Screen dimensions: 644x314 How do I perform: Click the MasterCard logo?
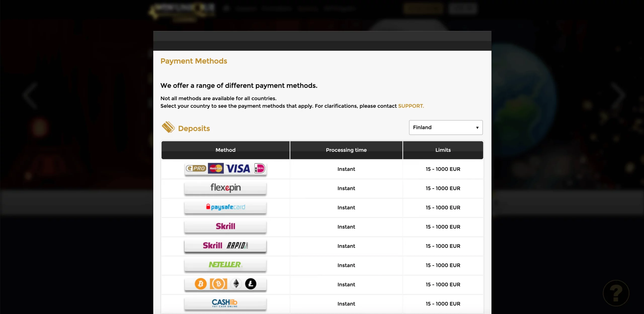tap(216, 168)
